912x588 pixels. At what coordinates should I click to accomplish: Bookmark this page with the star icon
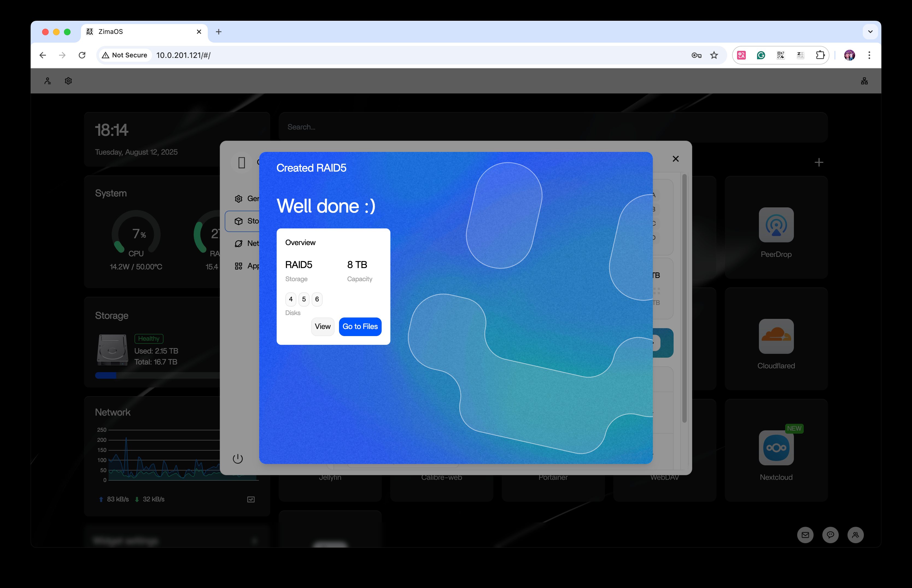714,55
